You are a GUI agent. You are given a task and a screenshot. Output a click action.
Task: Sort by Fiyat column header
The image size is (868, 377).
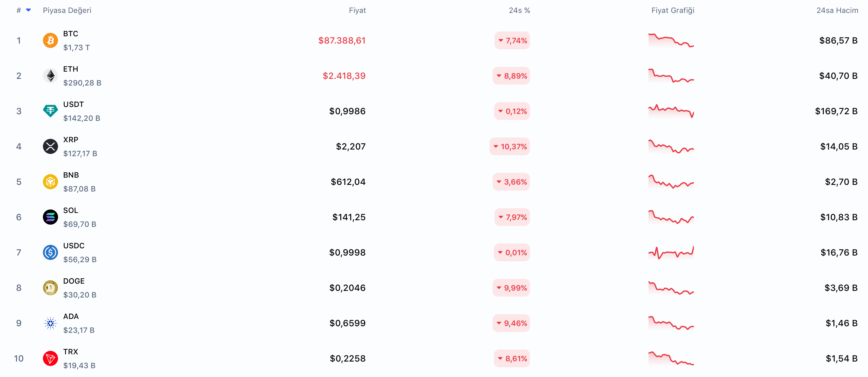coord(357,10)
